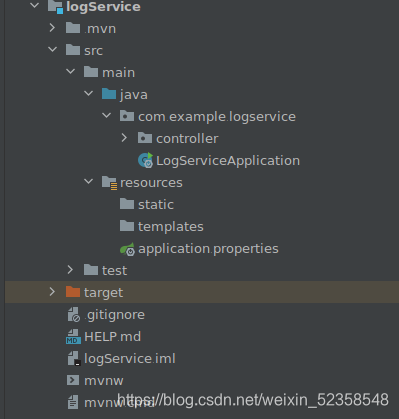399x419 pixels.
Task: Expand the .mvn folder arrow
Action: (x=52, y=28)
